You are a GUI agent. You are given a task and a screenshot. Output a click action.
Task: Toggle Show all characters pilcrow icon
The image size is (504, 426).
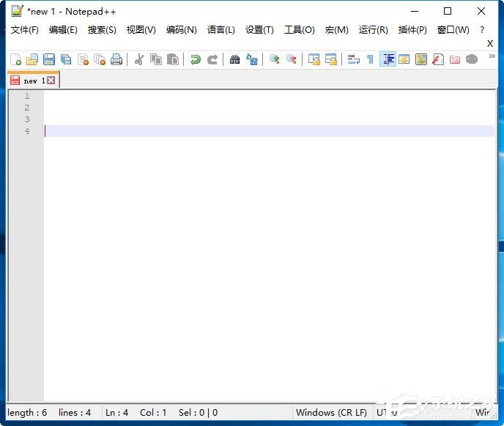[x=370, y=59]
